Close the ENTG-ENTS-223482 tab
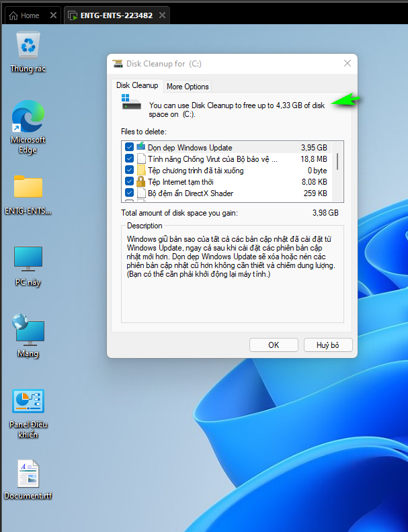 pos(162,15)
